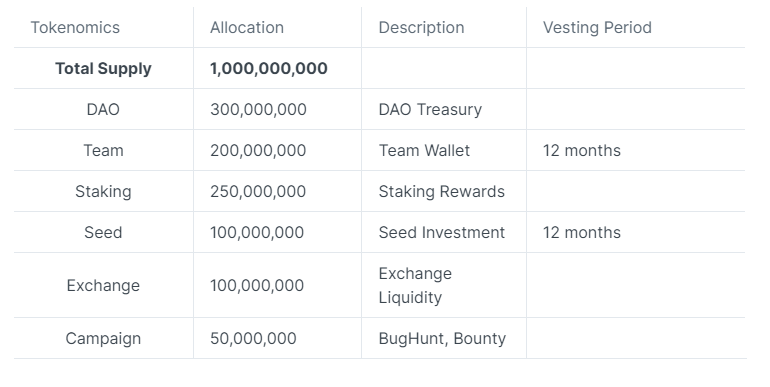Select the Seed row's 12 months vesting
Screen dimensions: 770x387
coord(581,232)
